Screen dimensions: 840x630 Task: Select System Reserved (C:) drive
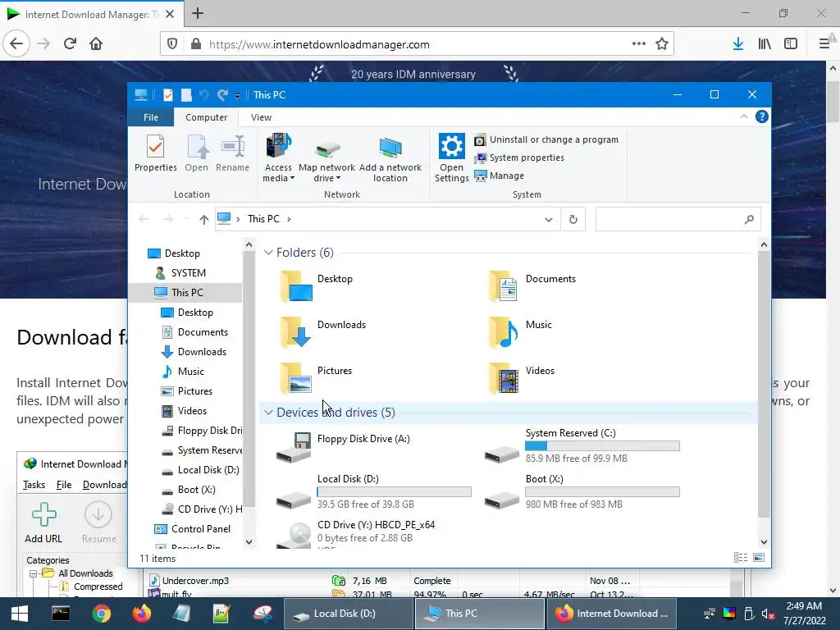582,445
